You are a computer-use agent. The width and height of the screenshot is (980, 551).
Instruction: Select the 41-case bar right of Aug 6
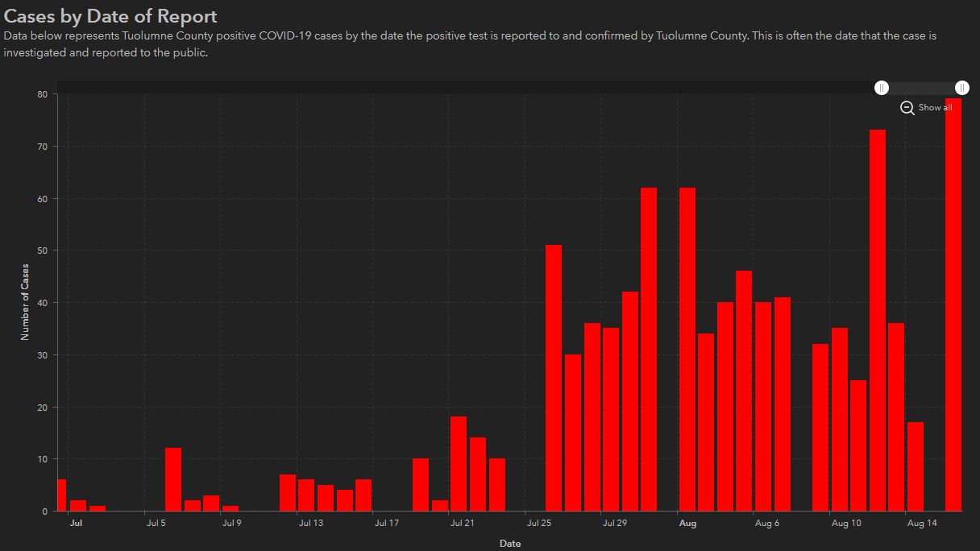tap(783, 404)
